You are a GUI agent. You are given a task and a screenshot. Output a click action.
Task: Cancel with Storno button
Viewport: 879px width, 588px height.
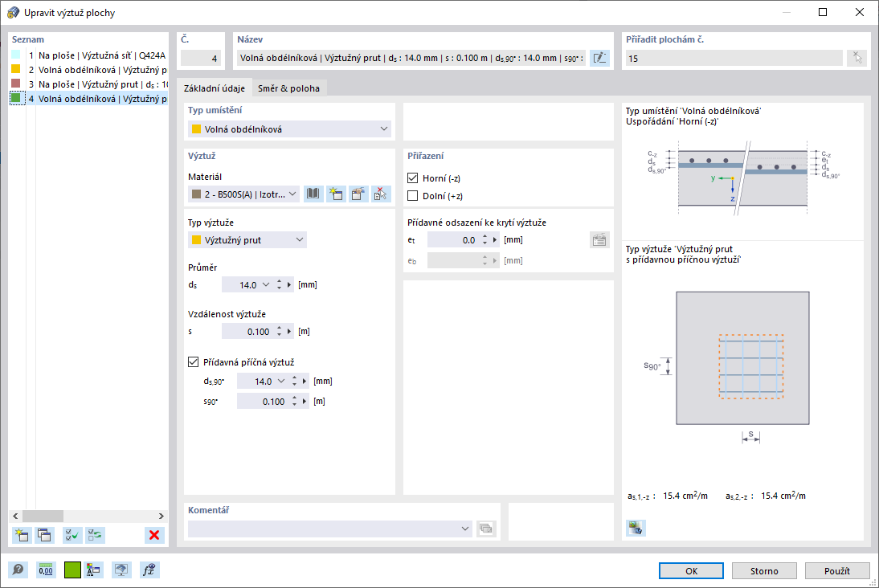point(764,570)
